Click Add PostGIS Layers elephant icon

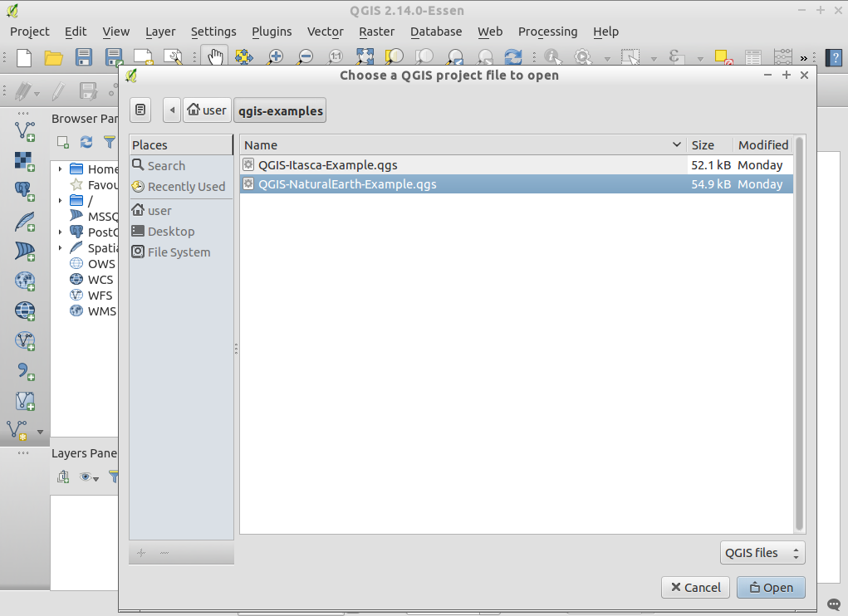[x=25, y=191]
